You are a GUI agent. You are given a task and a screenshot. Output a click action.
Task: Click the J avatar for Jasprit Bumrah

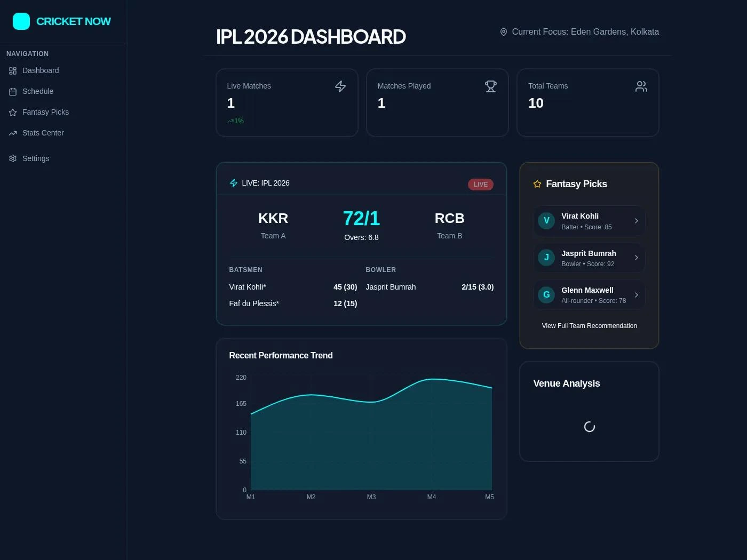546,258
